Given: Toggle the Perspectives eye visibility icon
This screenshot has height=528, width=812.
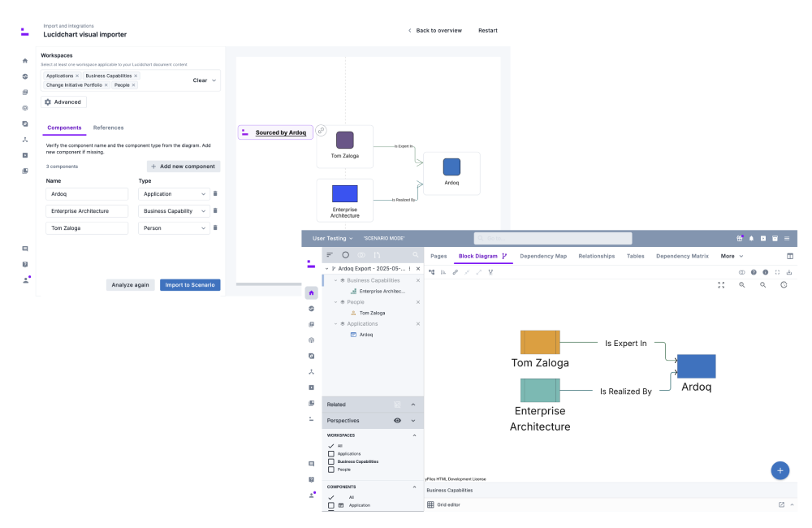Looking at the screenshot, I should (x=397, y=421).
